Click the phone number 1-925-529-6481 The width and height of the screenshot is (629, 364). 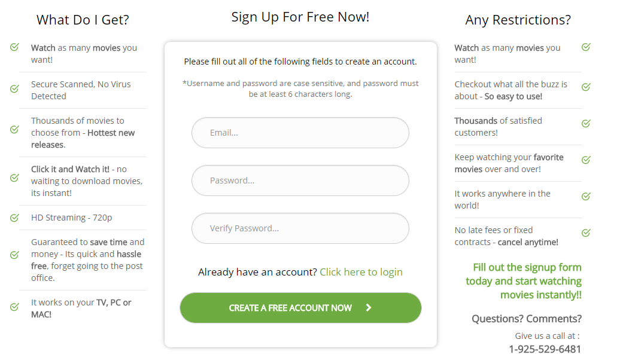[x=545, y=349]
